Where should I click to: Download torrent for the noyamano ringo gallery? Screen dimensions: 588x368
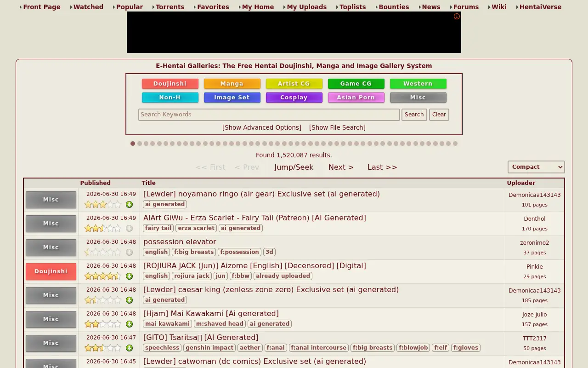click(x=129, y=204)
